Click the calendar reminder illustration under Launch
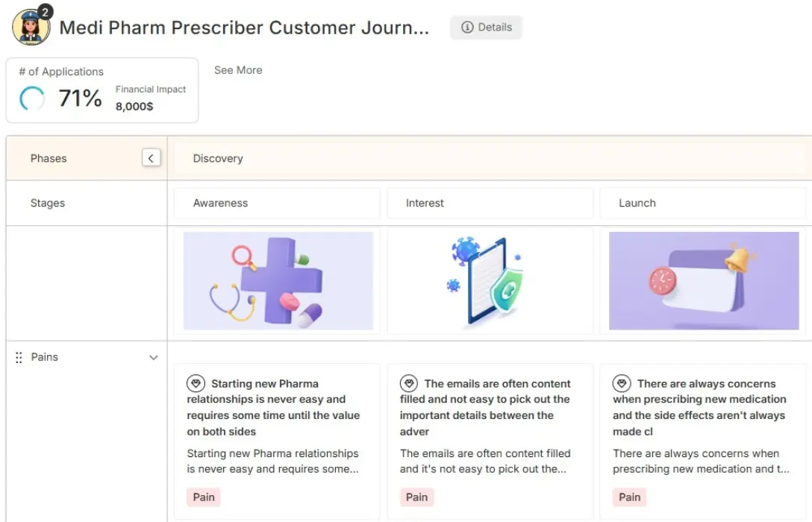Viewport: 812px width, 522px height. tap(702, 281)
